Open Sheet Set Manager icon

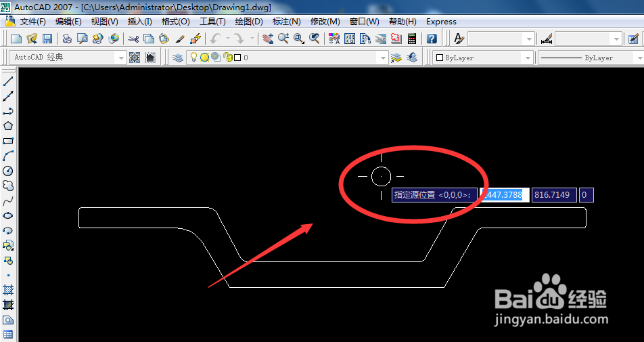tap(381, 39)
